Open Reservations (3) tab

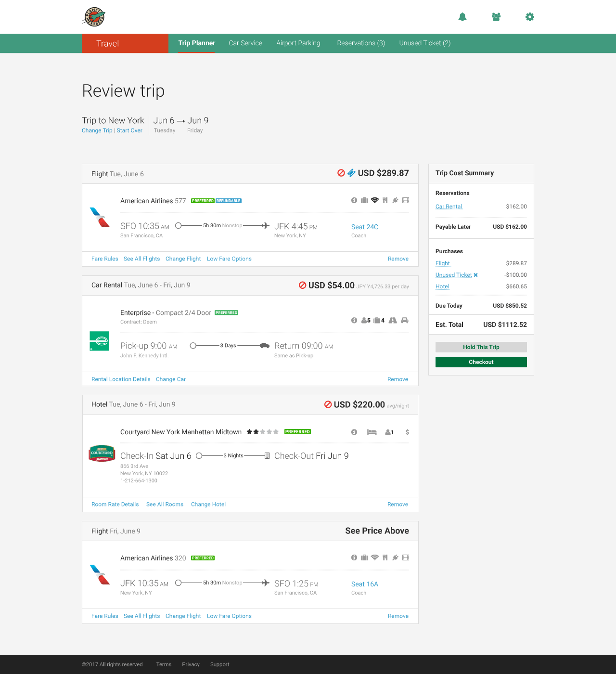(x=361, y=43)
